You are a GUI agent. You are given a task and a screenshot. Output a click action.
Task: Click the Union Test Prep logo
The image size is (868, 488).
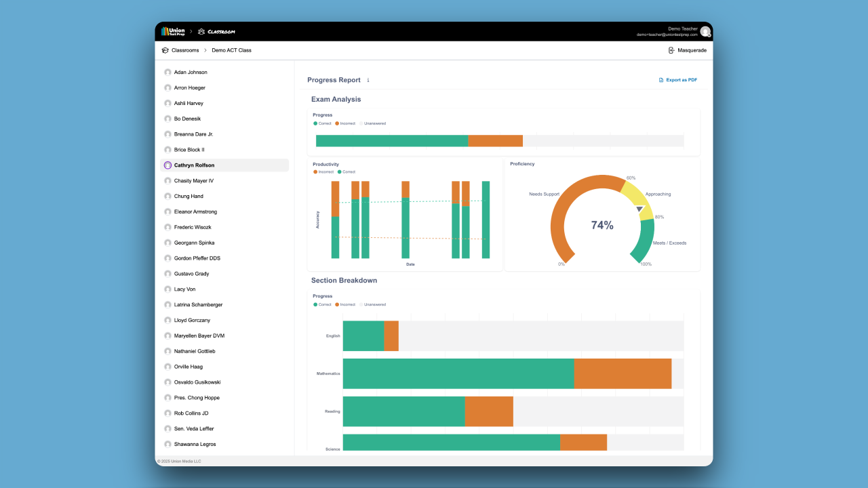coord(173,31)
